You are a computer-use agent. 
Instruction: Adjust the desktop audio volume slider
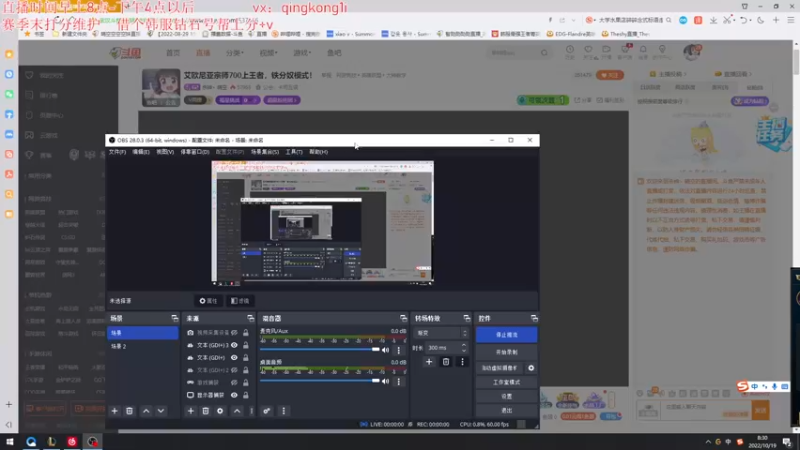(x=320, y=381)
